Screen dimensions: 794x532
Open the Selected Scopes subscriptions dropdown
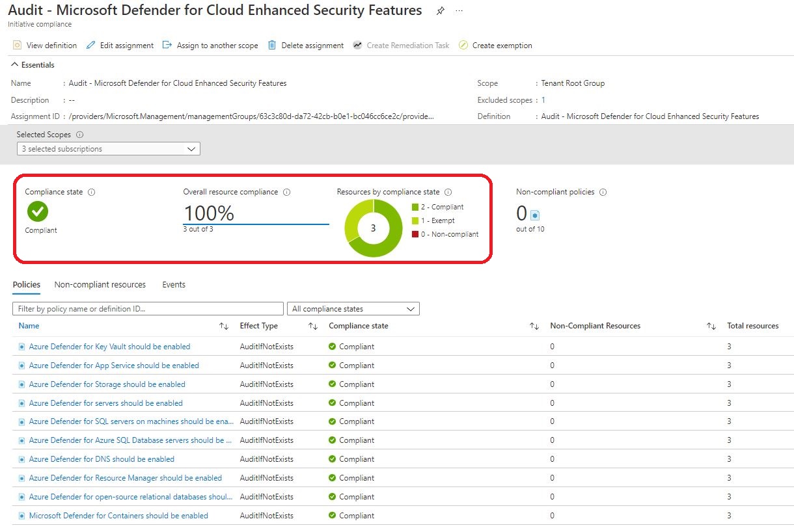(x=109, y=149)
